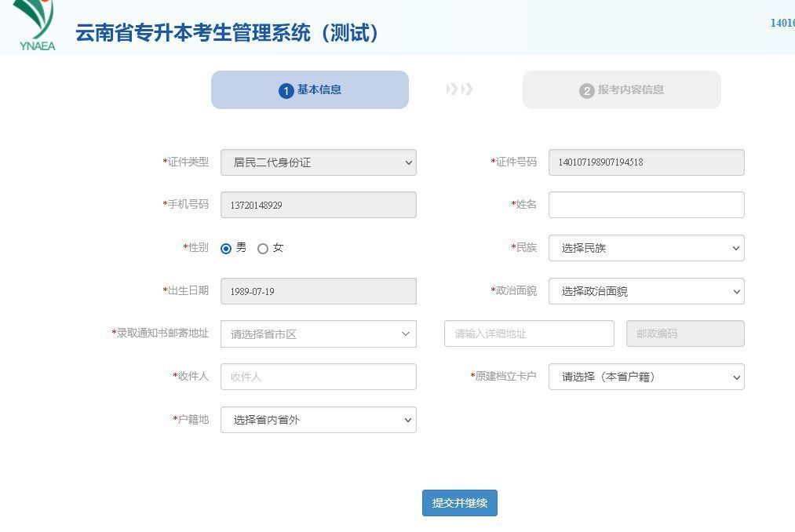Click the arrows between the steps
The height and width of the screenshot is (532, 795).
(460, 89)
